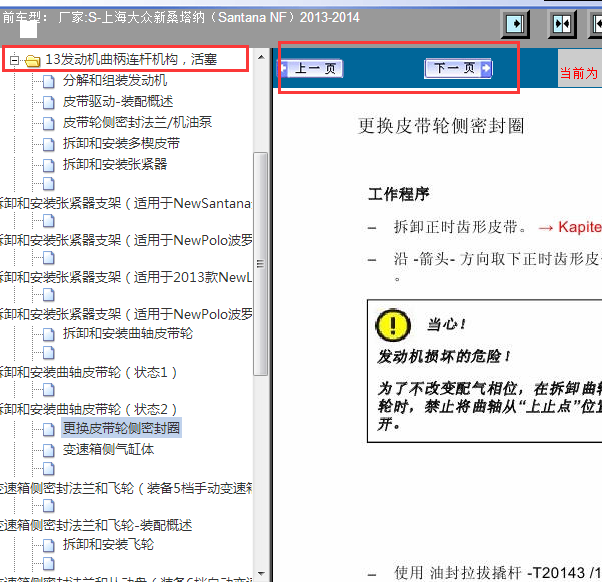This screenshot has width=602, height=582.
Task: Open 拆卸和安装曲轴皮带轮 entry
Action: click(x=128, y=333)
